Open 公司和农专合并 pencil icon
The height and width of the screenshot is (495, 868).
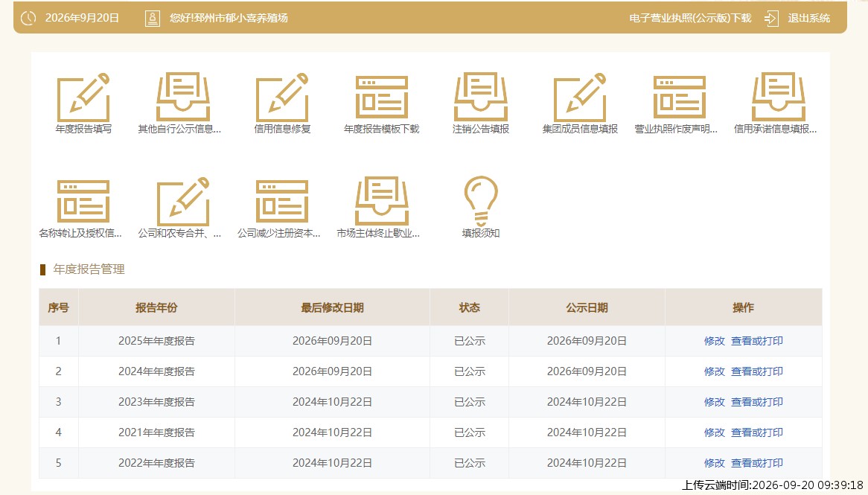point(182,201)
